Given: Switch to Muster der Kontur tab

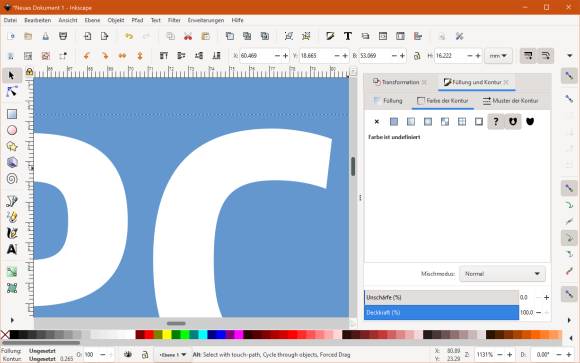Looking at the screenshot, I should (x=510, y=101).
